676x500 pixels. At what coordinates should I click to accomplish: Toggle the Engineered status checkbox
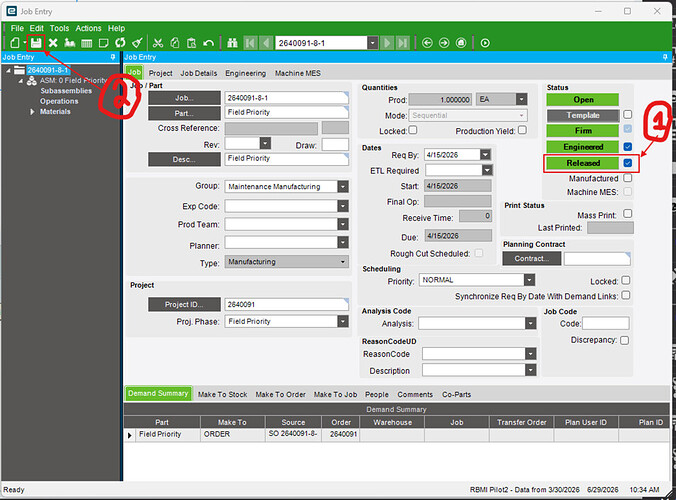[628, 147]
